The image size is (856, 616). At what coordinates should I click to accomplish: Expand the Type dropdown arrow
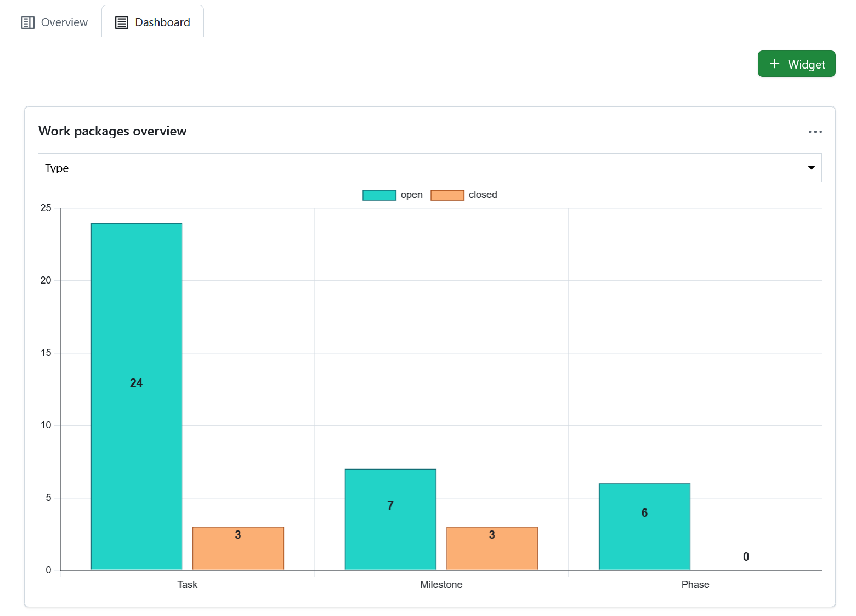pos(811,168)
